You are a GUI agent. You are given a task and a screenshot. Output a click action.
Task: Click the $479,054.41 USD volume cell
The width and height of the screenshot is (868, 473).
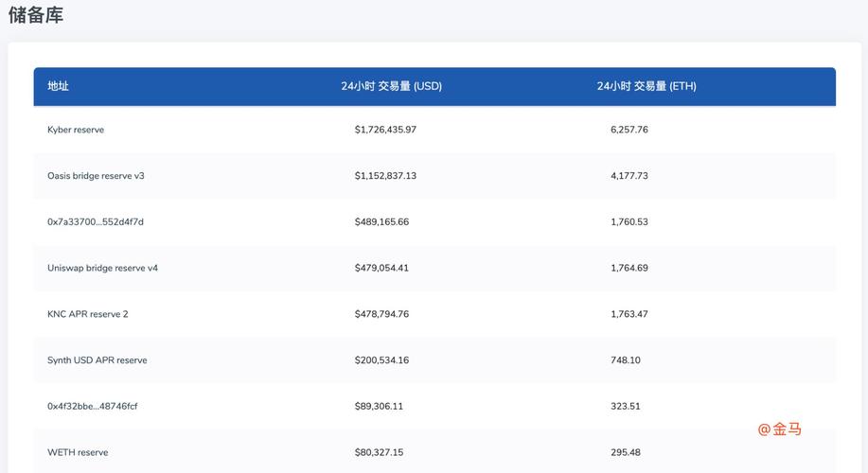[381, 269]
